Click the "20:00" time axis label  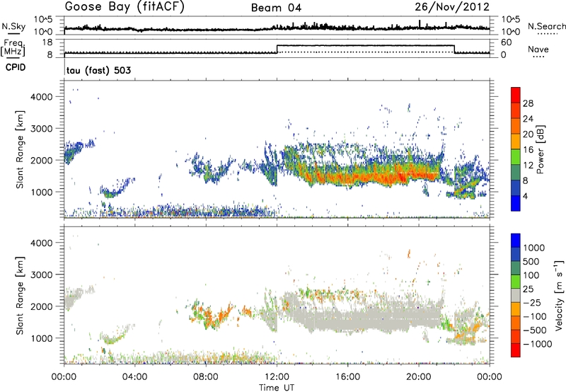click(419, 377)
